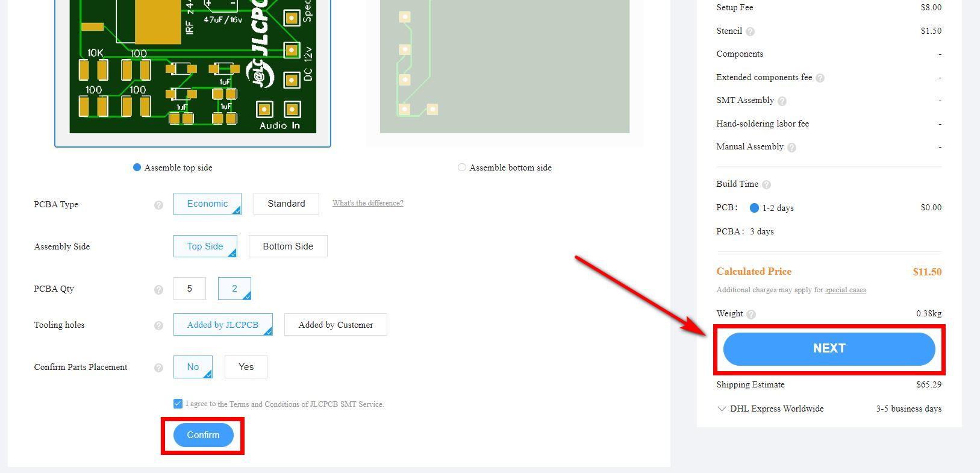Set PCBA quantity to 2
Image resolution: width=980 pixels, height=473 pixels.
point(234,289)
